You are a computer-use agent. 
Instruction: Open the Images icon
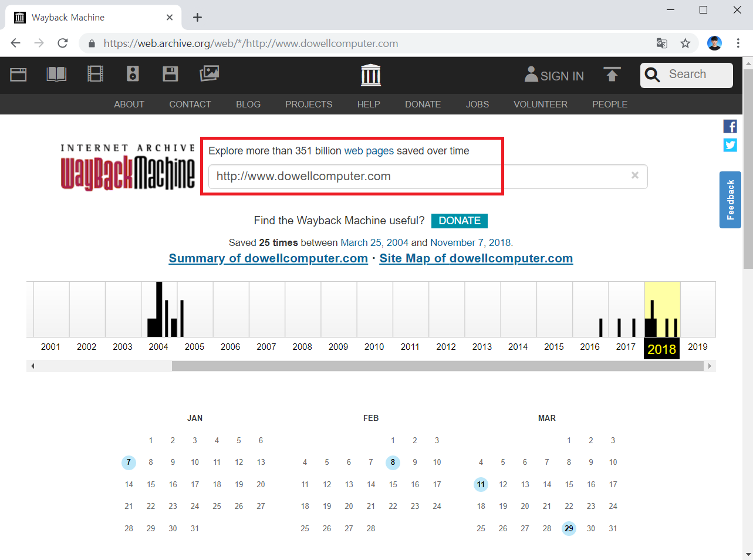point(209,73)
